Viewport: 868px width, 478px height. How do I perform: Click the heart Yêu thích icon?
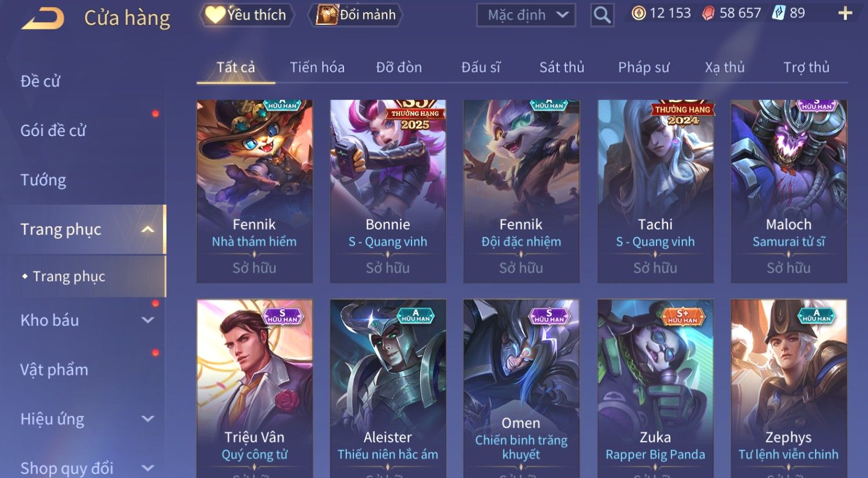pos(215,15)
